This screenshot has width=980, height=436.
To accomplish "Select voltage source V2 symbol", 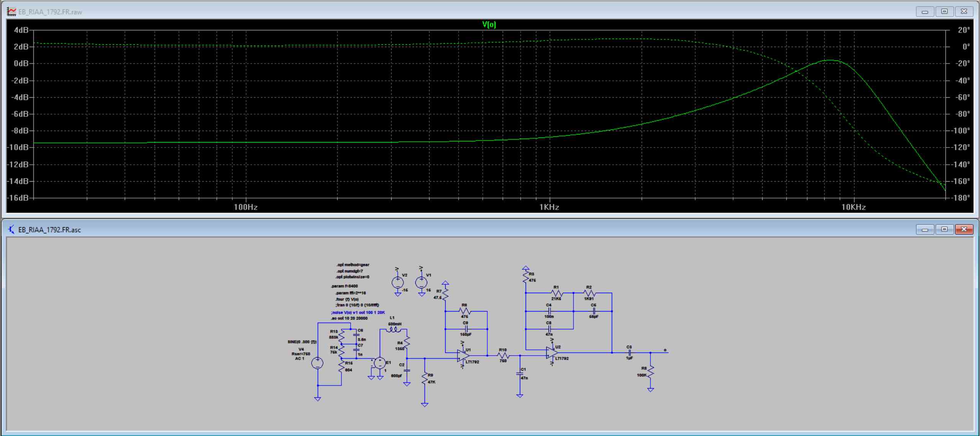I will [398, 283].
